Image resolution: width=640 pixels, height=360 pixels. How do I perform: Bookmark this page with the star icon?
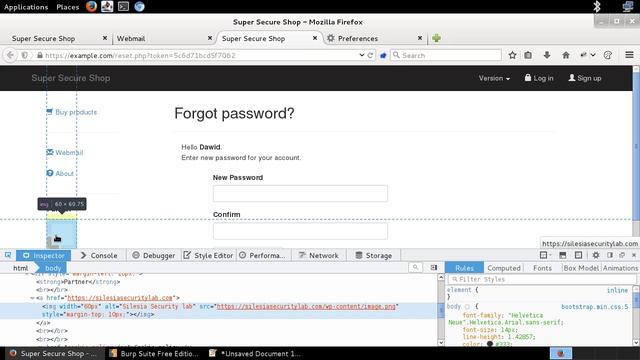point(512,55)
